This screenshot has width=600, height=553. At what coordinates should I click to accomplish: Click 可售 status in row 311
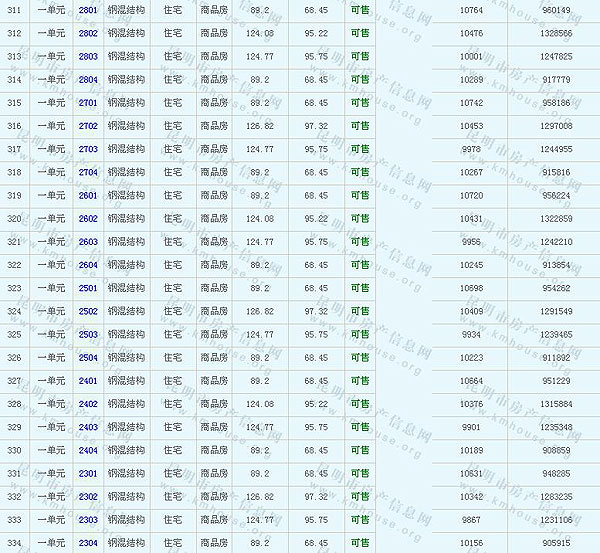(x=360, y=10)
